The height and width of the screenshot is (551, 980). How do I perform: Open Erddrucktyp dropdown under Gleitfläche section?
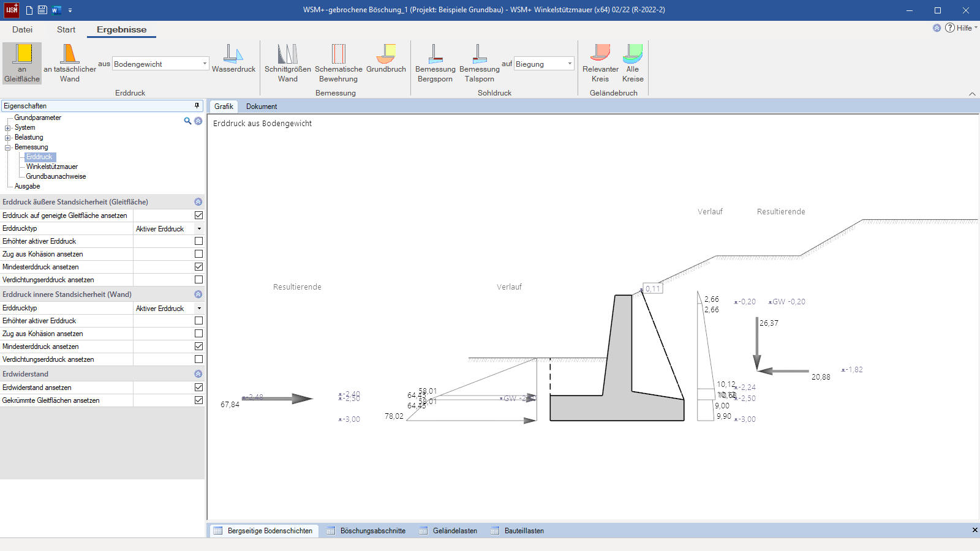tap(199, 228)
